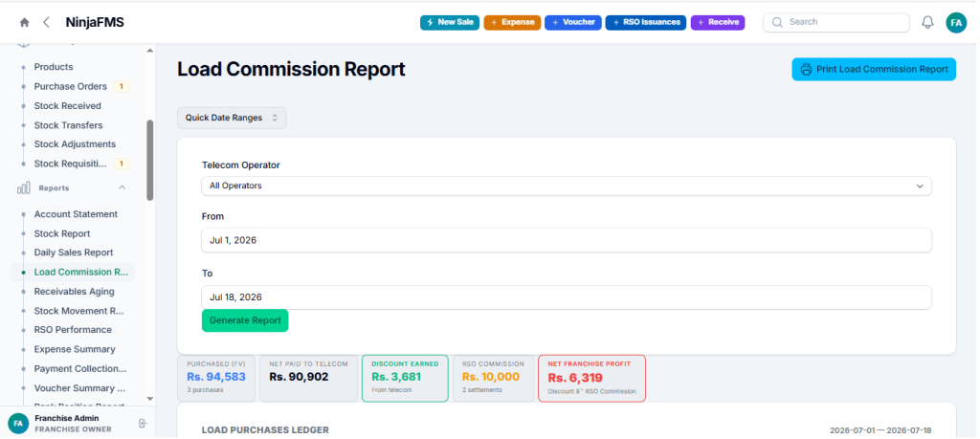Open Account Statement report
Image resolution: width=980 pixels, height=439 pixels.
click(x=76, y=214)
